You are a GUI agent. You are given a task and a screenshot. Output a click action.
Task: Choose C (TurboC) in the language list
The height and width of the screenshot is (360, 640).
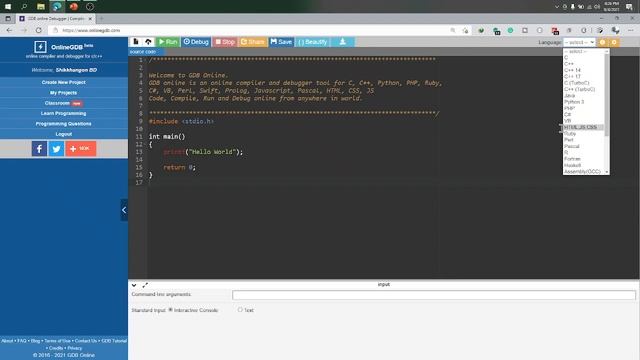coord(577,83)
